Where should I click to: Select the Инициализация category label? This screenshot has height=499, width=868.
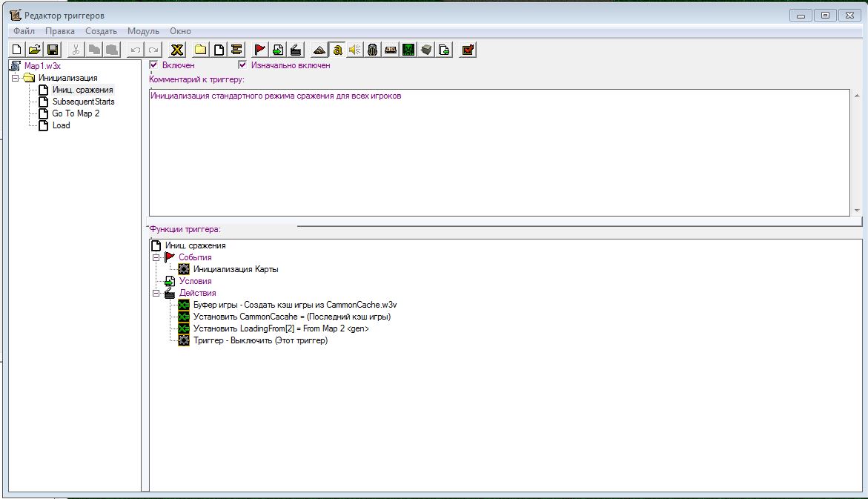point(67,78)
